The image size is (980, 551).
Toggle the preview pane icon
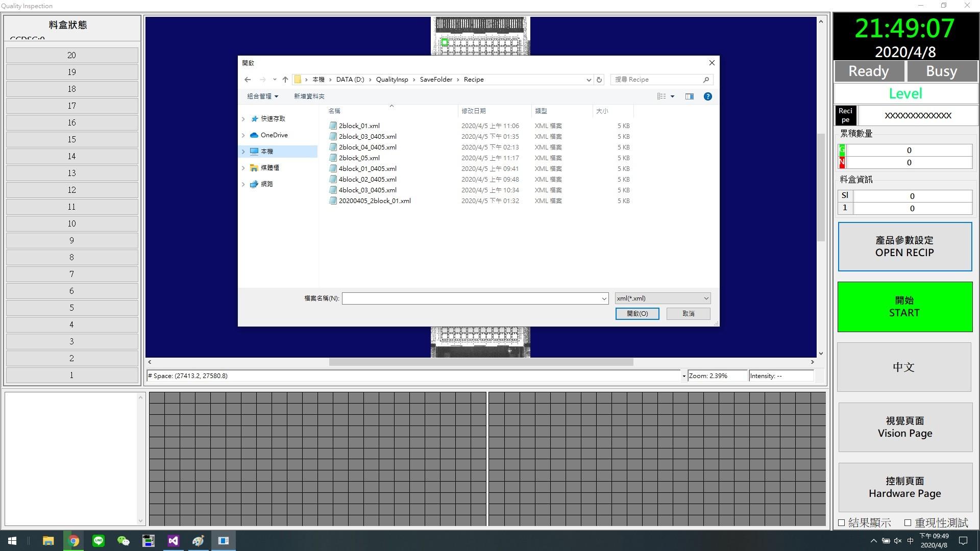coord(689,96)
